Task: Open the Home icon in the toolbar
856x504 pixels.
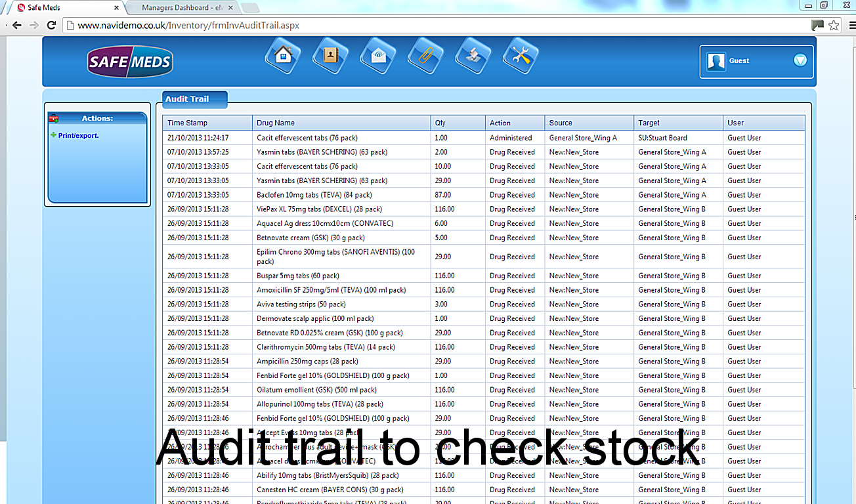Action: click(x=283, y=56)
